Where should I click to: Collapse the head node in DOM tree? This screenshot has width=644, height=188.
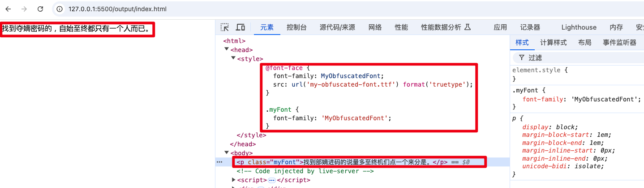pos(227,49)
